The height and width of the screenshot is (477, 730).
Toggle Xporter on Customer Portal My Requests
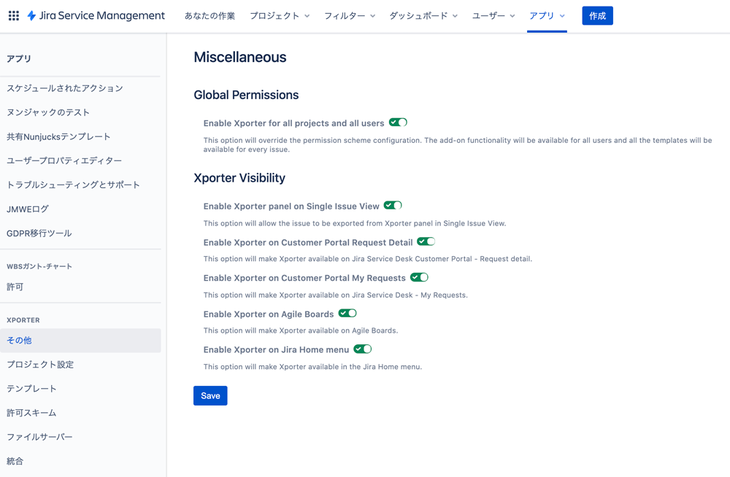419,277
